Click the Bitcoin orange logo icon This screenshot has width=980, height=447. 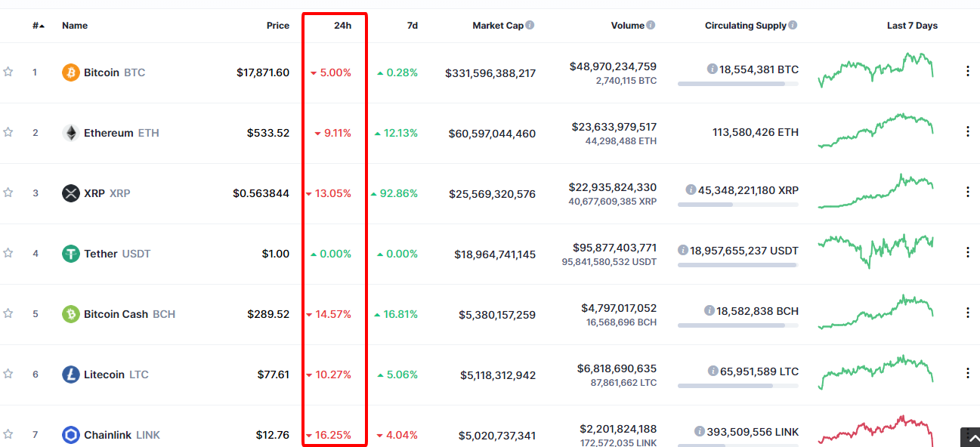click(70, 72)
